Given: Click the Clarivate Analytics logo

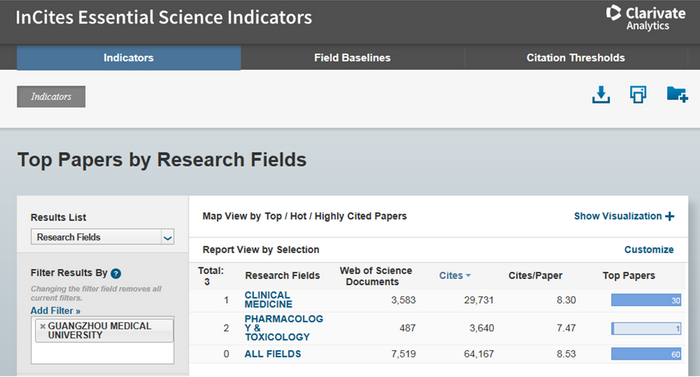Looking at the screenshot, I should click(x=646, y=18).
